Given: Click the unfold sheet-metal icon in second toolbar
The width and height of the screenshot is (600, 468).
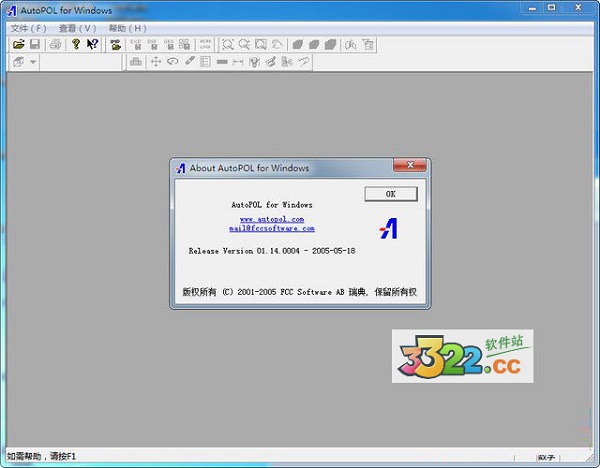Looking at the screenshot, I should click(136, 62).
